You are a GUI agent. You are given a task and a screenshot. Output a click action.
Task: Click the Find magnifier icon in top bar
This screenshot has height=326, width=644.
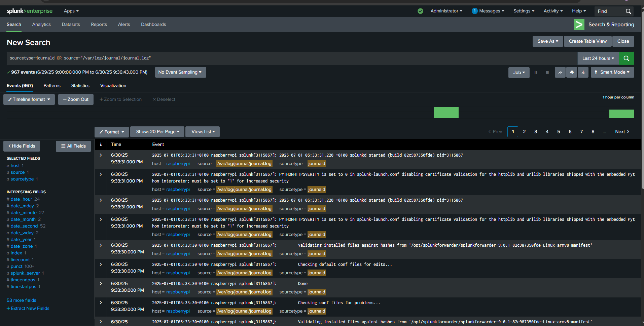pos(628,11)
